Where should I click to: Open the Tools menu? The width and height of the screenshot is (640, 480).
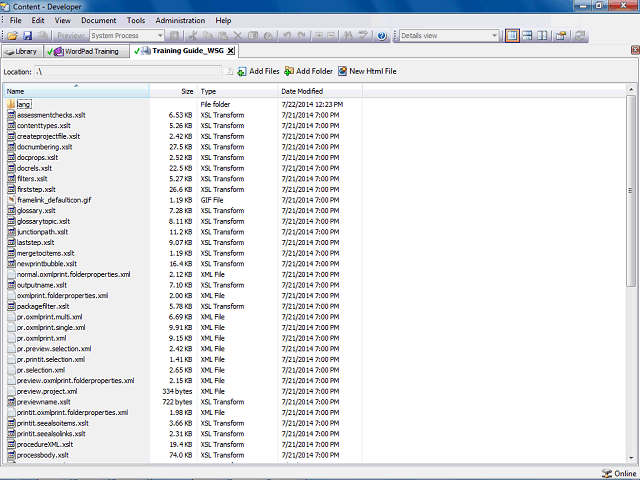coord(136,20)
